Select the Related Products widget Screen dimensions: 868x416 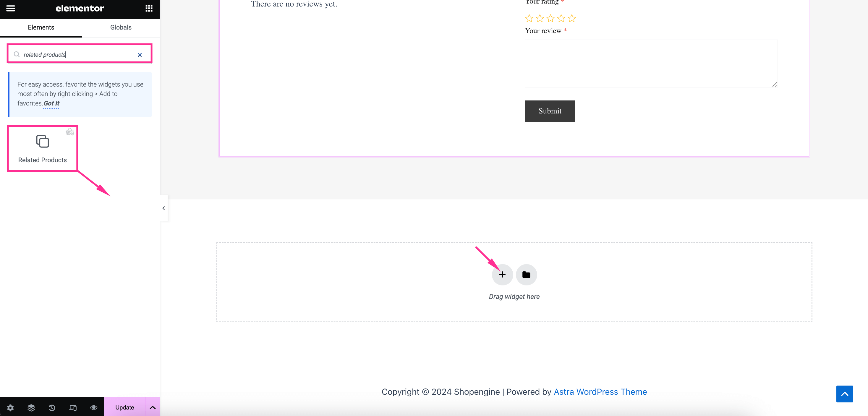point(43,148)
